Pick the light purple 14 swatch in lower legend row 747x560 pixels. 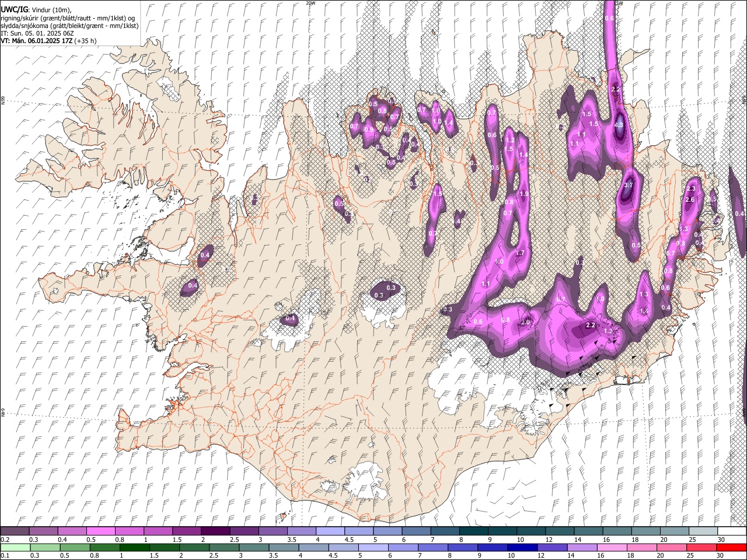click(x=581, y=548)
